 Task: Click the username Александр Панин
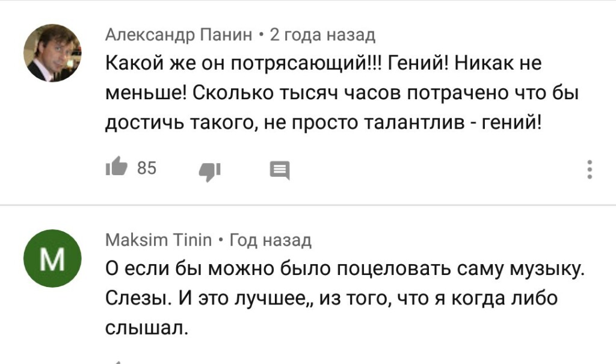179,35
